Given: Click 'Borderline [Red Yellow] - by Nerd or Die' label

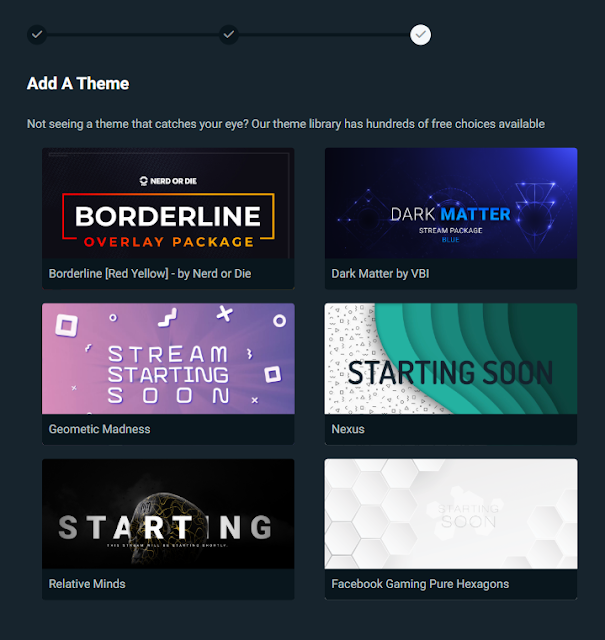Looking at the screenshot, I should (x=150, y=273).
